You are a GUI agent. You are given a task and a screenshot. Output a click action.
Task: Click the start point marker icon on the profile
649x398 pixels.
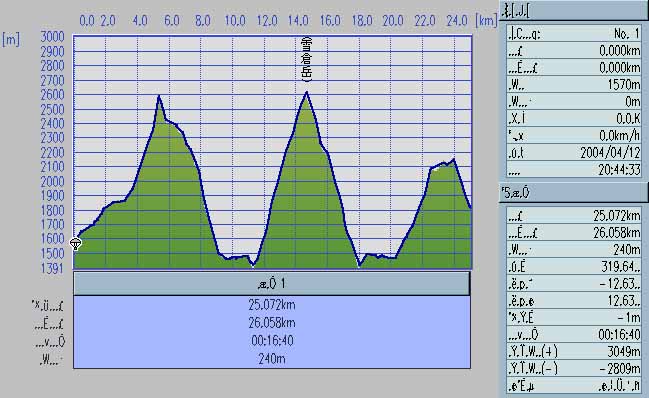(x=75, y=244)
